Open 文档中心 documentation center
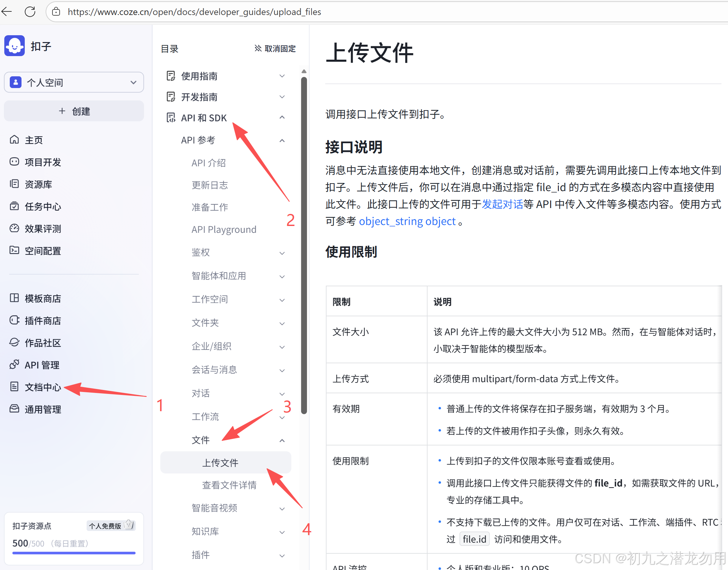728x570 pixels. click(43, 387)
